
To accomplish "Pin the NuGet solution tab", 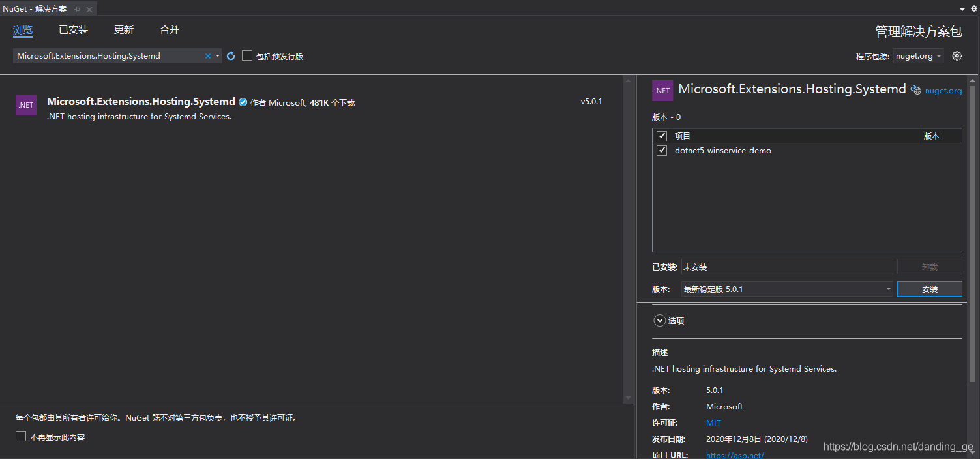I will (x=78, y=9).
